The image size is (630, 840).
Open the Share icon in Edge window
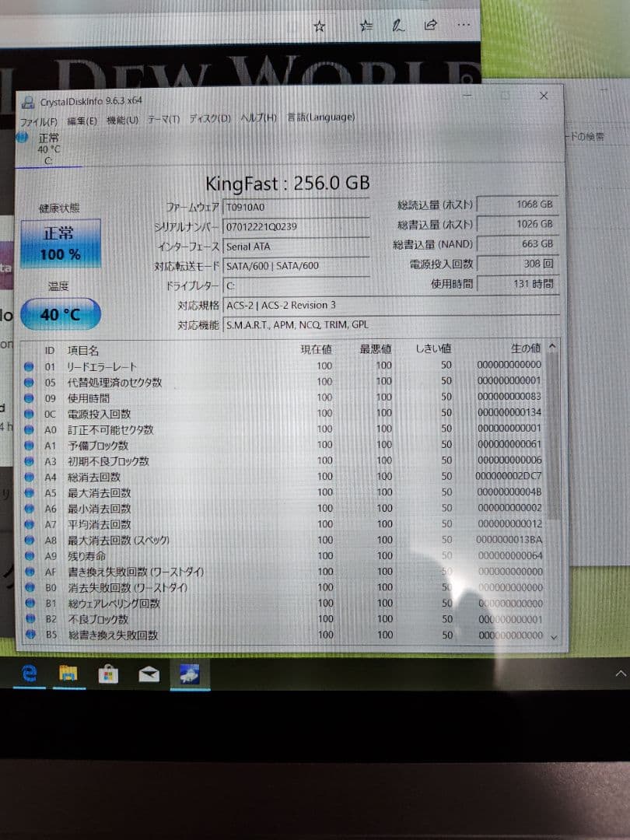tap(430, 25)
